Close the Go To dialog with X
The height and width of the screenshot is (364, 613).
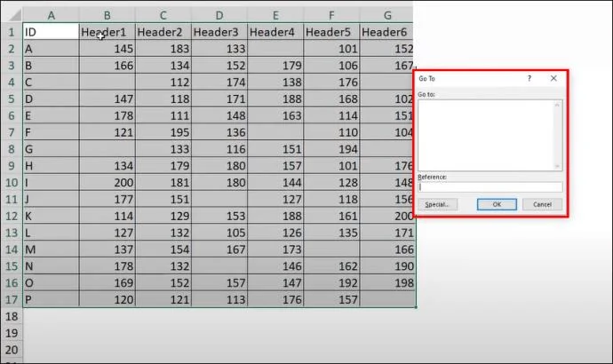pos(553,78)
